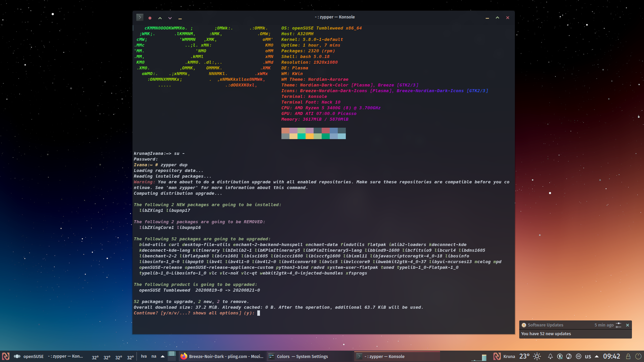Image resolution: width=644 pixels, height=362 pixels.
Task: Click the green up-chevron left in Konsole titlebar
Action: 160,18
